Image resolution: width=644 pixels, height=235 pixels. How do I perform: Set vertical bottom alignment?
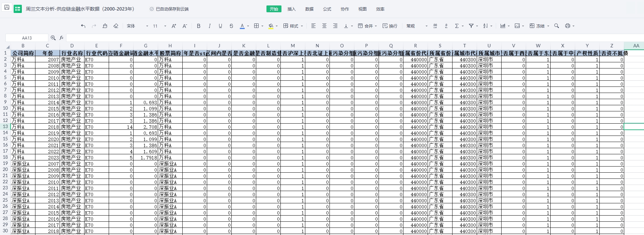click(x=346, y=26)
